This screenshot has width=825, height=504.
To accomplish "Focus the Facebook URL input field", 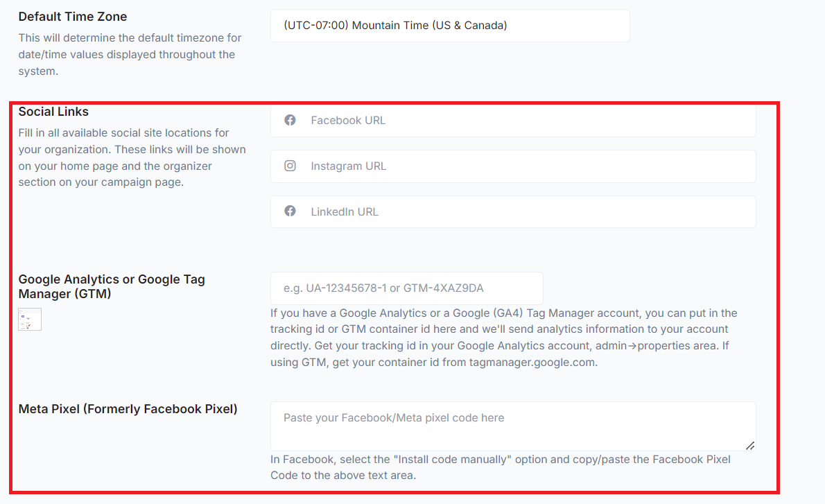I will pos(513,121).
